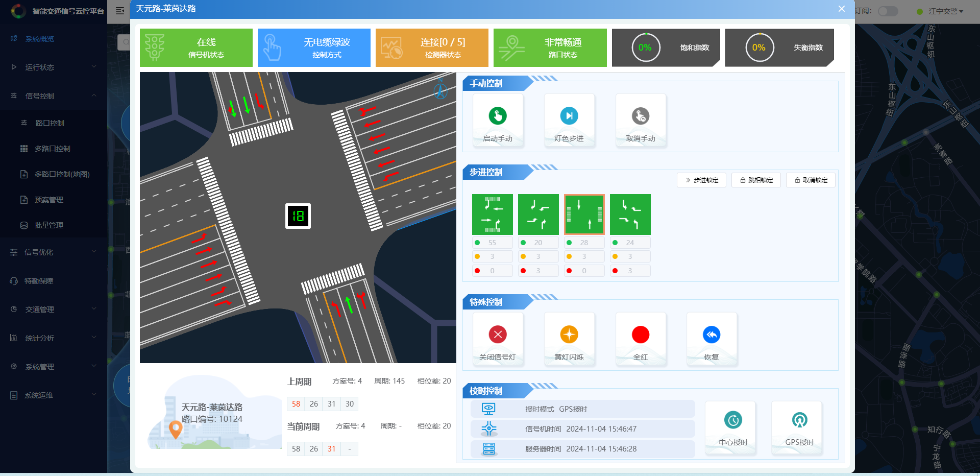980x476 pixels.
Task: Click the 跳相锁定 button
Action: pyautogui.click(x=756, y=180)
